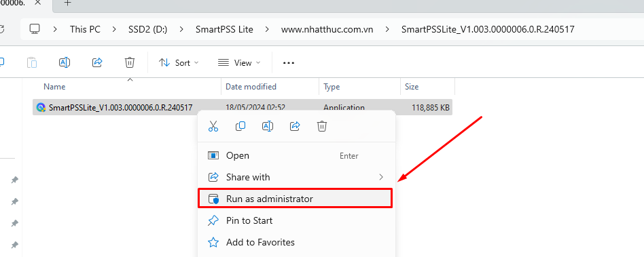The width and height of the screenshot is (644, 257).
Task: Choose Pin to Start
Action: 296,220
